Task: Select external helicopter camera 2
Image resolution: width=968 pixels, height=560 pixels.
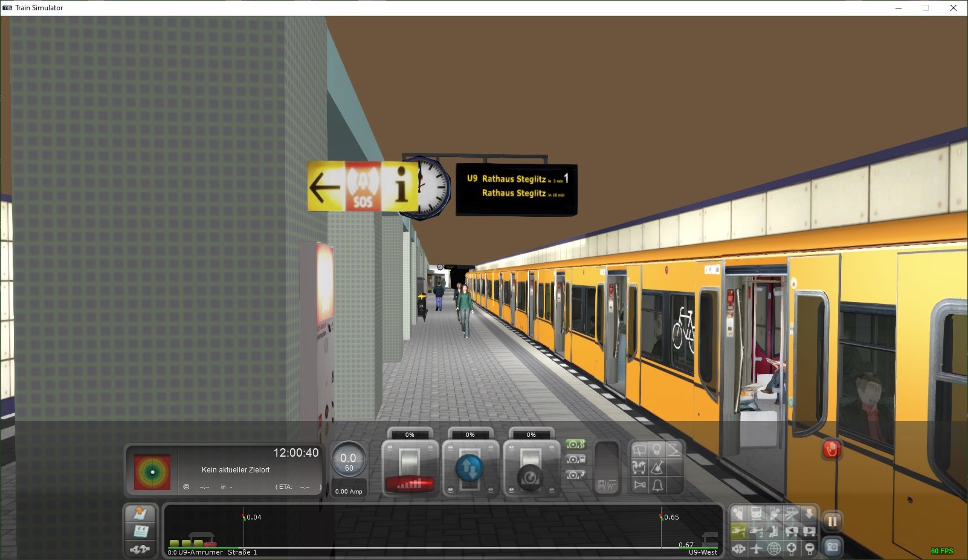Action: pyautogui.click(x=756, y=532)
